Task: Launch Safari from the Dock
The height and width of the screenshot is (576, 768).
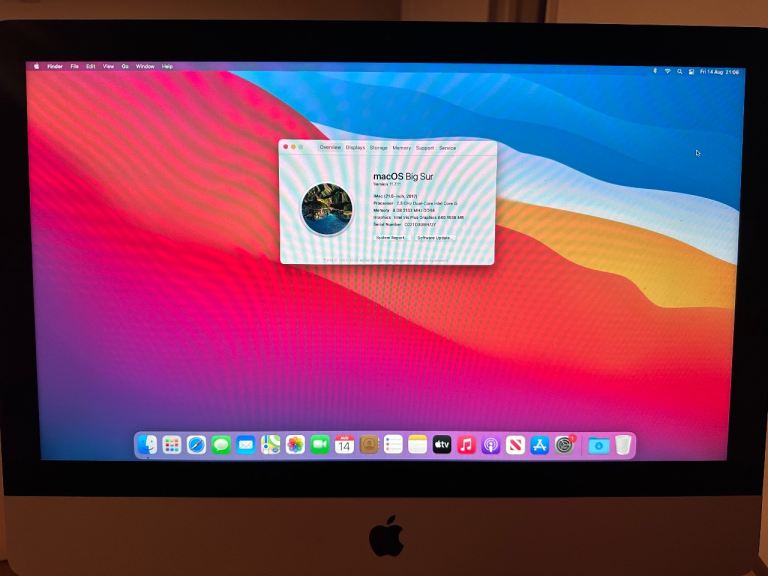Action: click(196, 445)
